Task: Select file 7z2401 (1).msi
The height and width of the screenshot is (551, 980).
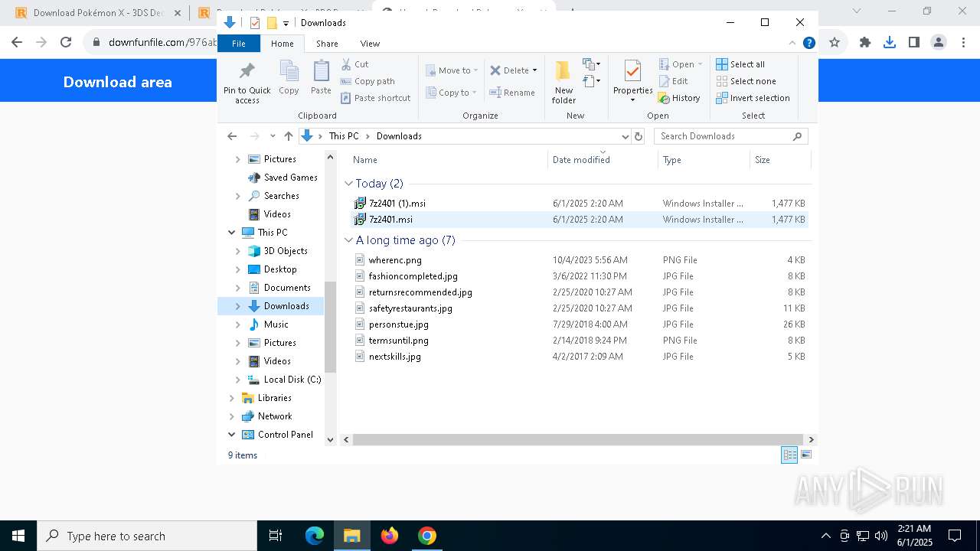Action: (397, 204)
